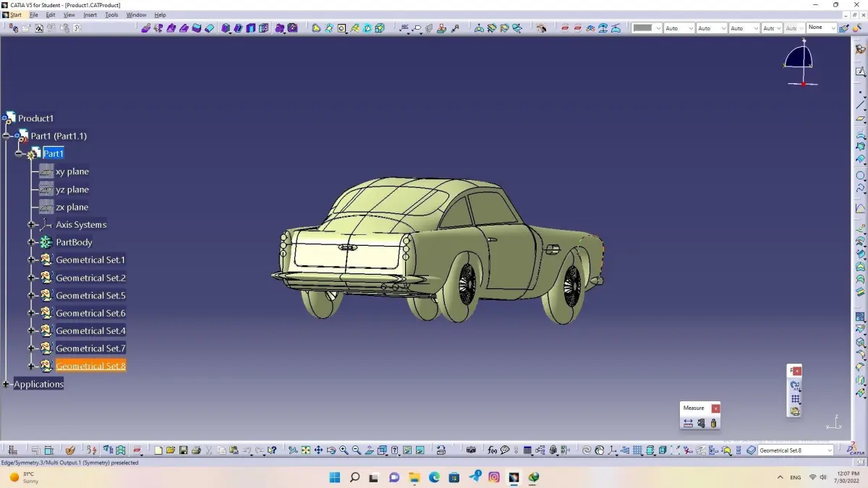Open Windows Start button on taskbar
This screenshot has height=488, width=868.
point(335,477)
